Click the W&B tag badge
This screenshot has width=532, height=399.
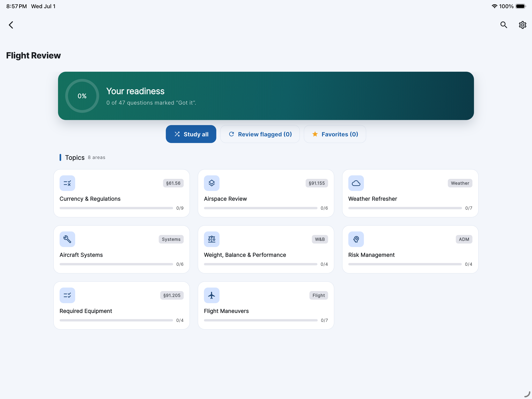tap(320, 239)
